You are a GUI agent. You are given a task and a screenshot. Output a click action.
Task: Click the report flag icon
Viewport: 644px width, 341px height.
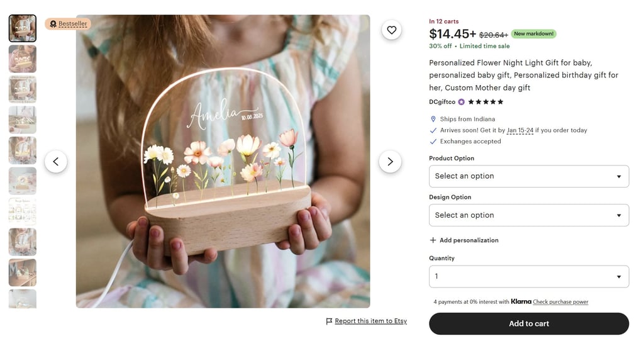pos(329,321)
